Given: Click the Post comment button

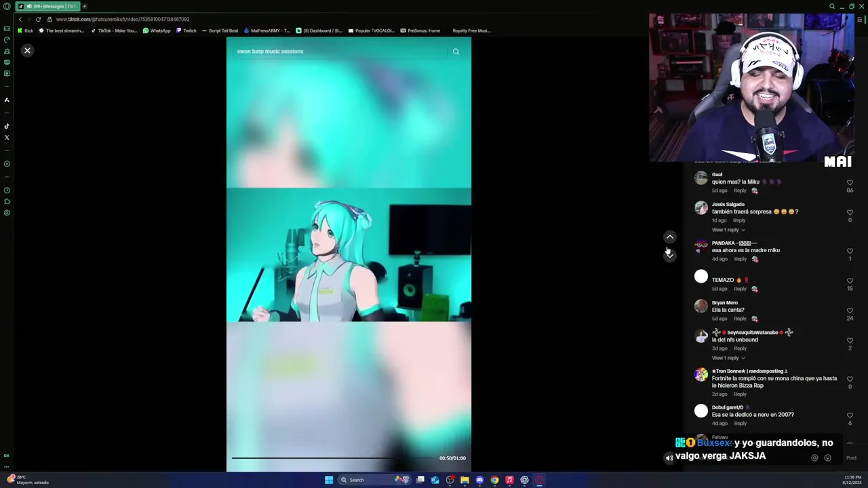Looking at the screenshot, I should tap(851, 457).
